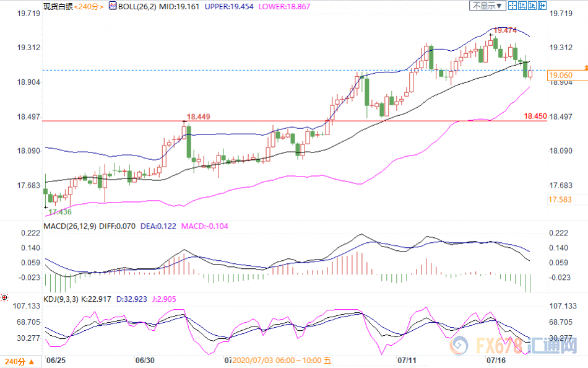Click the orange arrow at right edge
Screen dimensions: 588x368
click(586, 67)
